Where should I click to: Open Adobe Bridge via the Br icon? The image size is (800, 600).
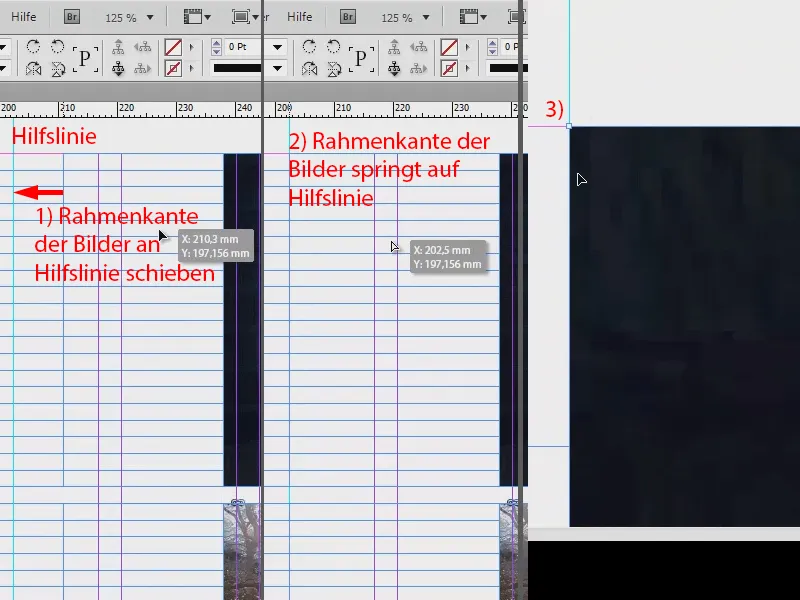70,16
